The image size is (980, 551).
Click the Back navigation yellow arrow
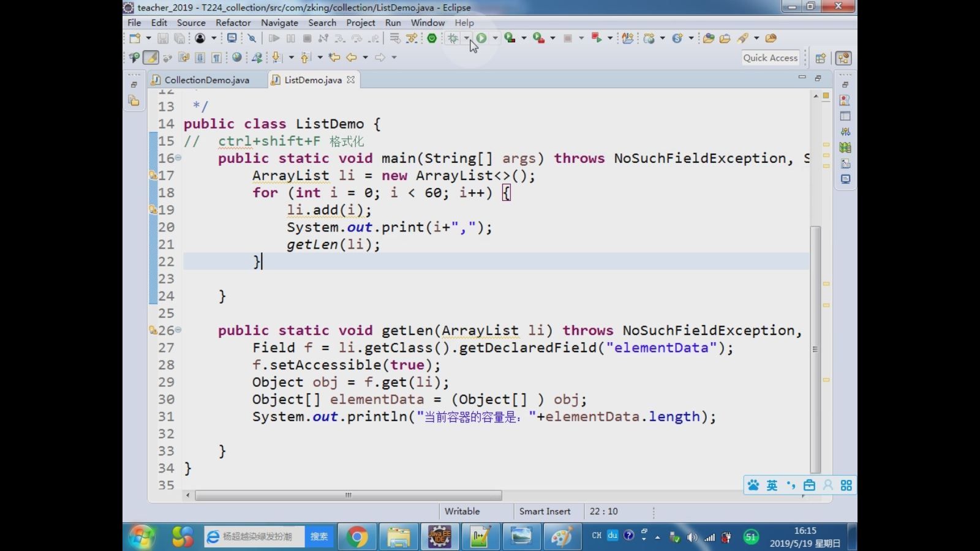tap(351, 58)
